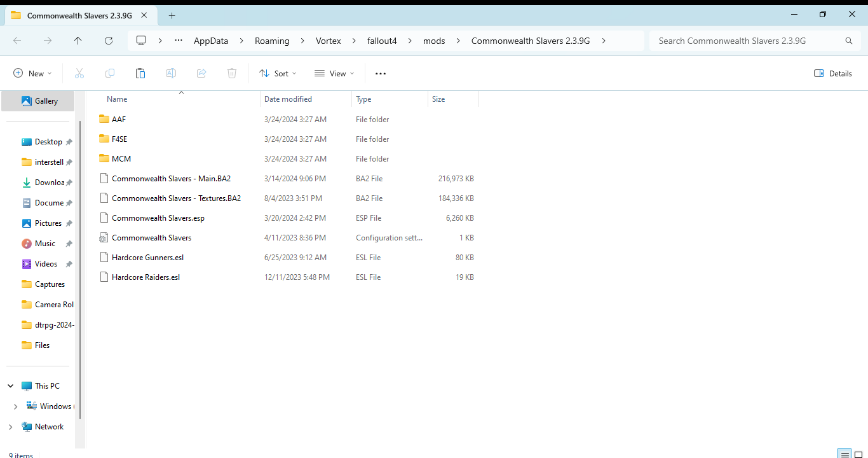The width and height of the screenshot is (868, 458).
Task: Click the Copy toolbar icon
Action: click(x=110, y=74)
